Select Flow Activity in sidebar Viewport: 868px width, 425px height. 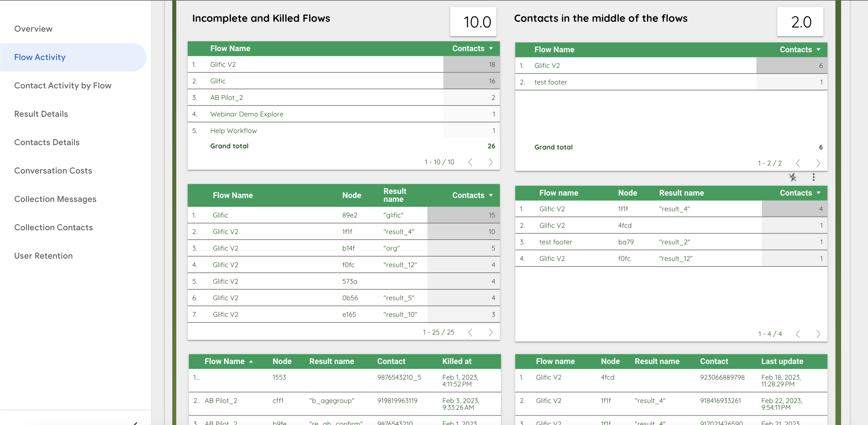(x=72, y=57)
